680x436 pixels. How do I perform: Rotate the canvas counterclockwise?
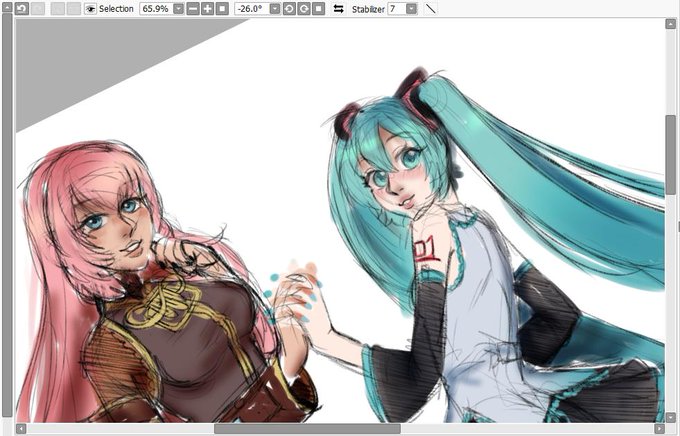coord(289,9)
